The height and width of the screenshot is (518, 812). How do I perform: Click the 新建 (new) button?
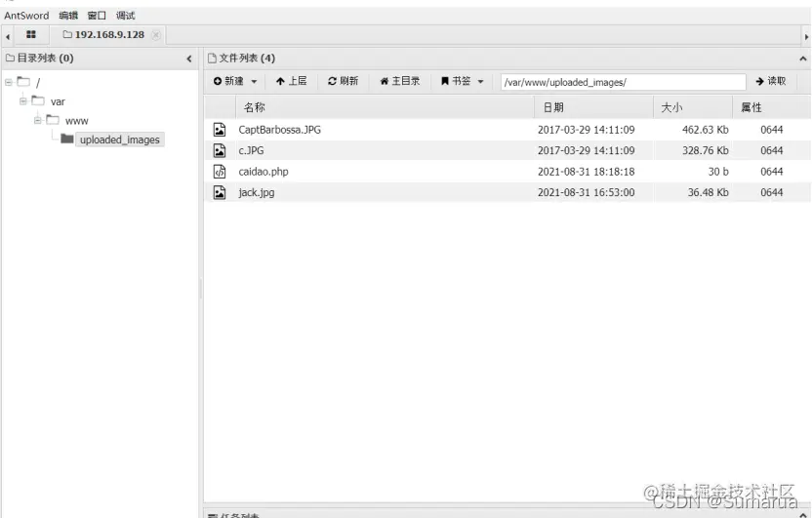[228, 81]
